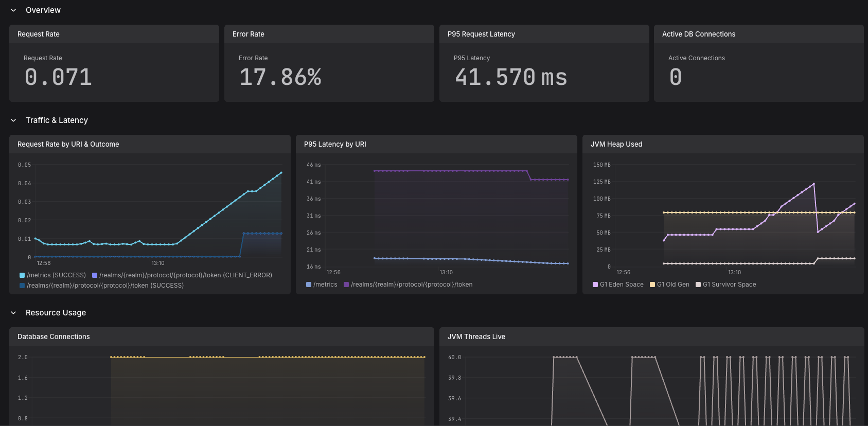Open the P95 Request Latency panel title

click(481, 34)
